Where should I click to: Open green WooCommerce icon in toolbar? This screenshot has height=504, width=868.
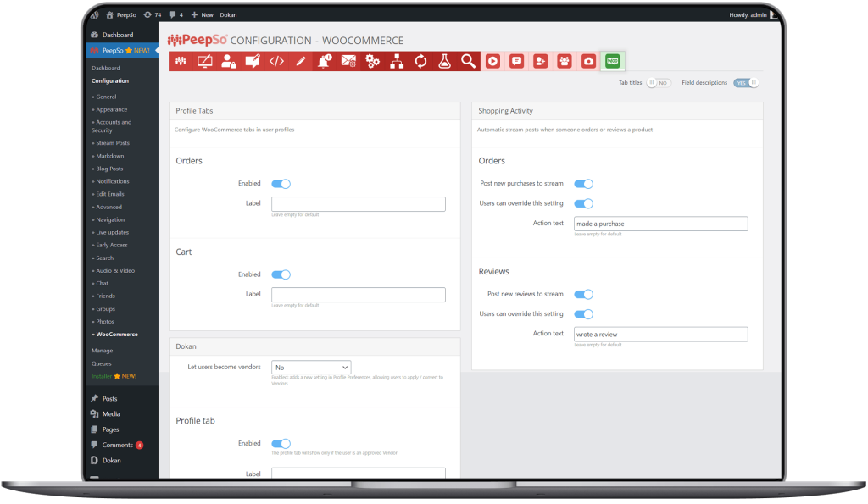point(612,61)
